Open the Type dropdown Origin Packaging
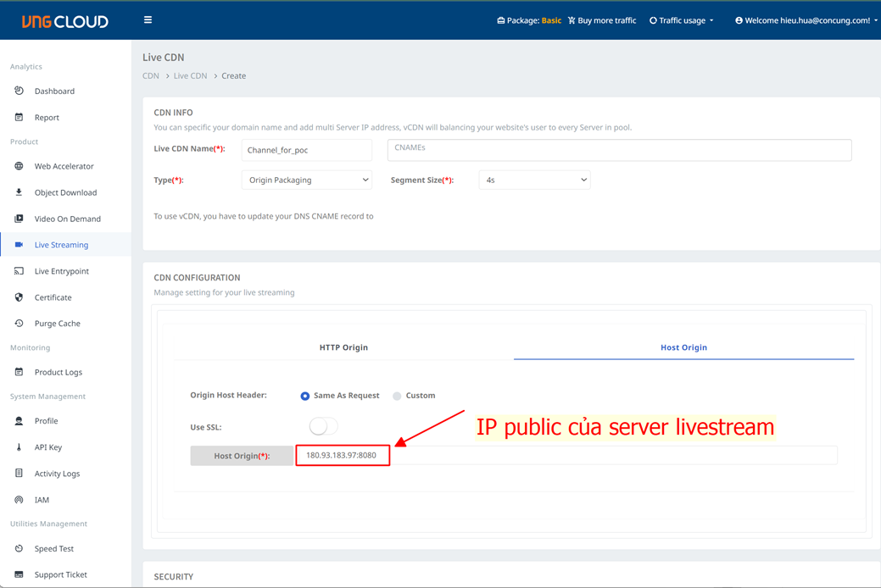Viewport: 881px width, 588px height. (x=307, y=180)
